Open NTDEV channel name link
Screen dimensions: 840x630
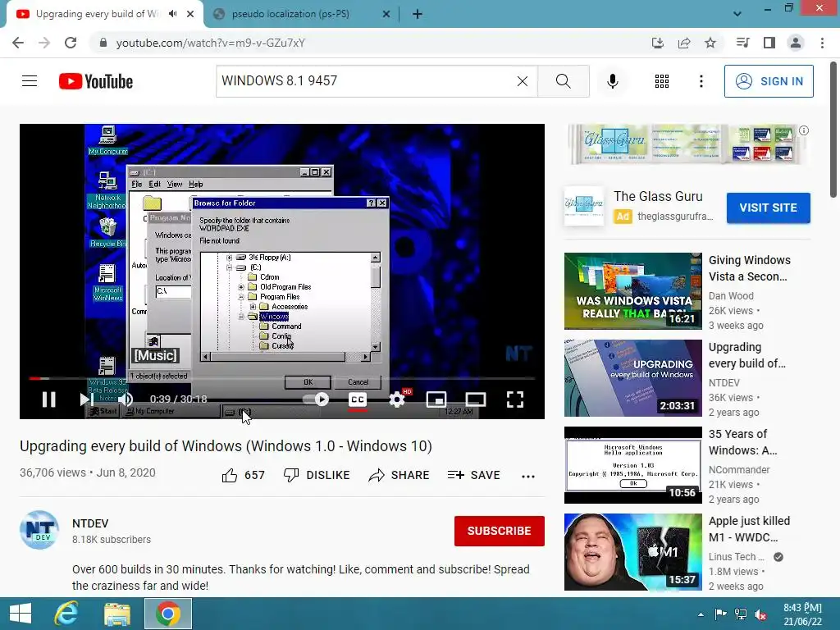(90, 523)
